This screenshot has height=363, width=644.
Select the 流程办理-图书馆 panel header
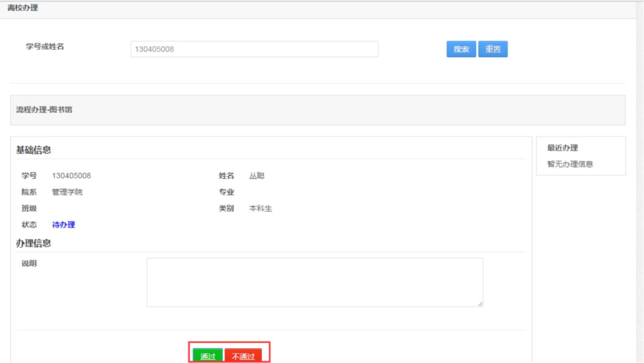[44, 110]
